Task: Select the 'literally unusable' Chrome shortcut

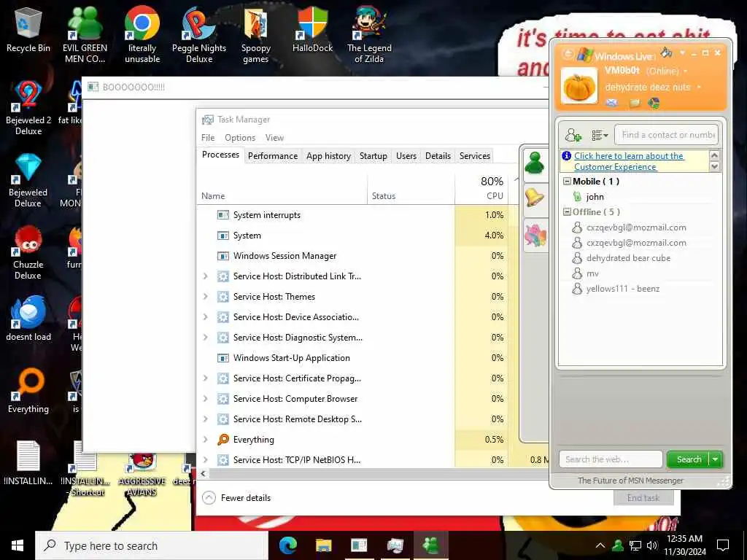Action: [142, 35]
